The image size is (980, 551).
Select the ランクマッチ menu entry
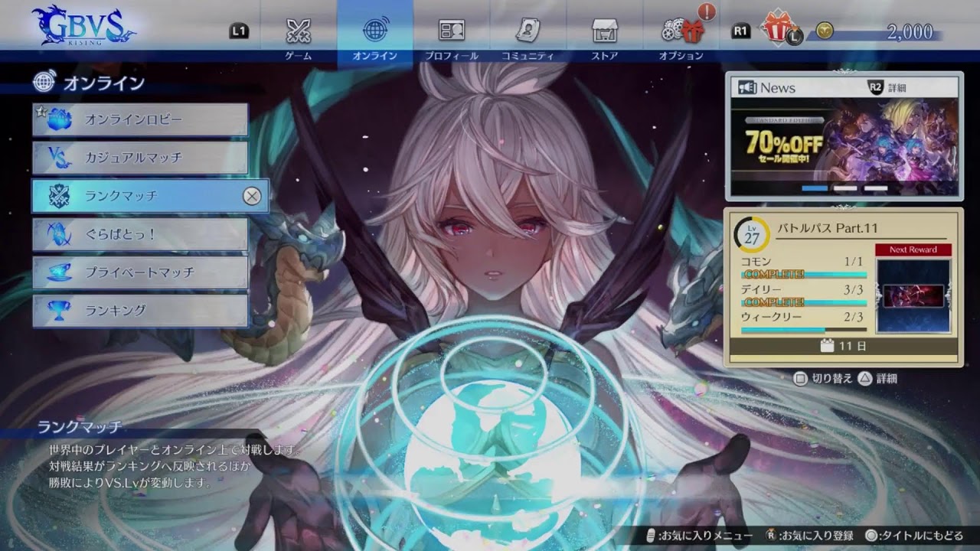coord(150,196)
